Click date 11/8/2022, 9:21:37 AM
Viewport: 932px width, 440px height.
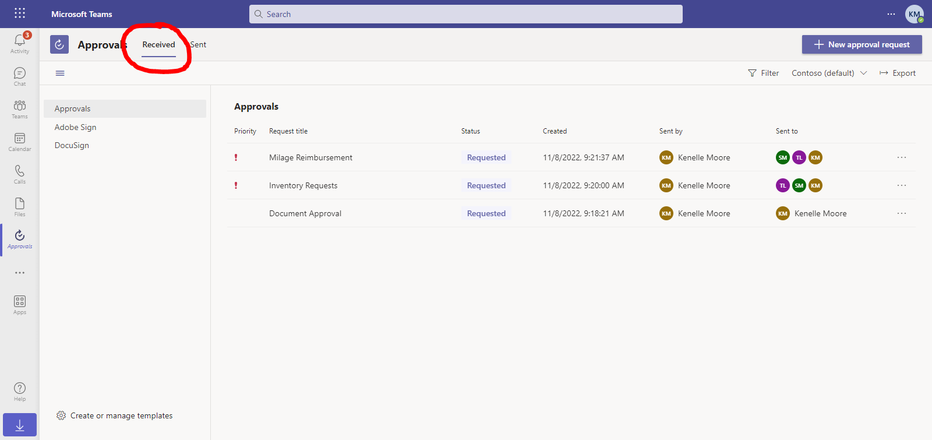coord(583,158)
